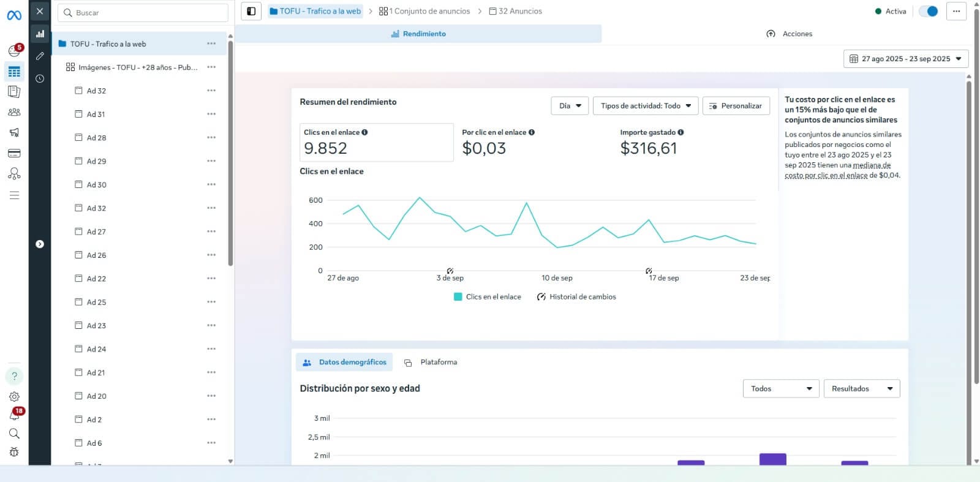This screenshot has height=482, width=980.
Task: Open the billing card icon
Action: tap(14, 153)
